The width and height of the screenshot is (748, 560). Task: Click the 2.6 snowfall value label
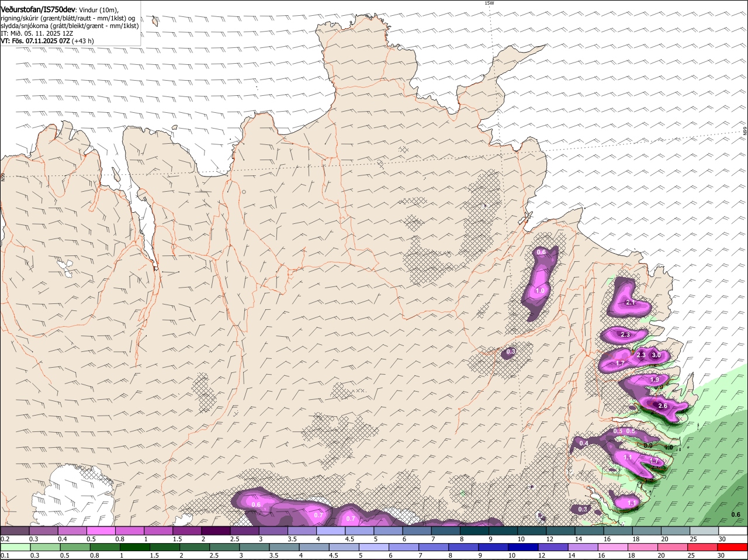[x=663, y=406]
